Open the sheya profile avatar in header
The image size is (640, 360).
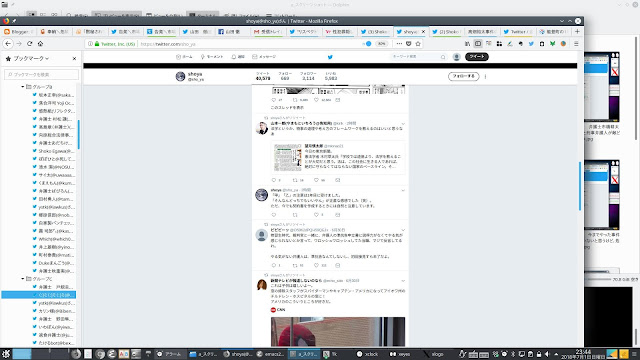180,76
